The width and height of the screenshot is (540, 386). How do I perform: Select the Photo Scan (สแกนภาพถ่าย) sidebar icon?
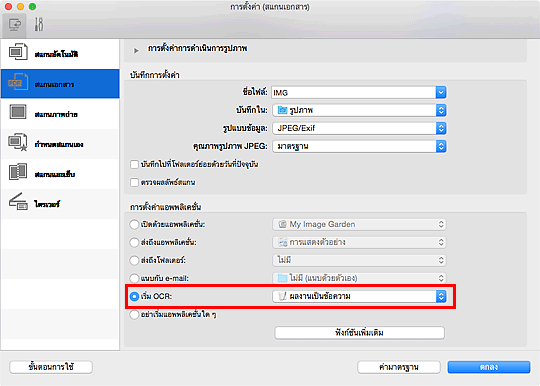(x=18, y=112)
